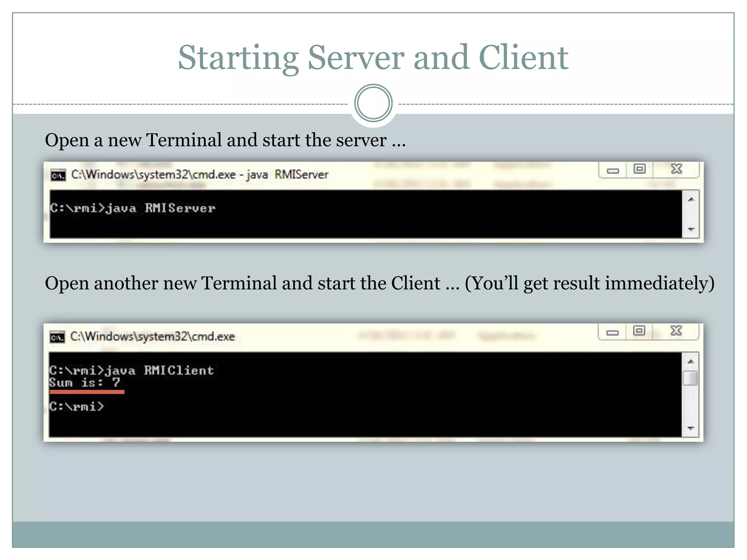The width and height of the screenshot is (747, 560).
Task: Click the 'Open a new Terminal and start the server' text
Action: pyautogui.click(x=225, y=140)
